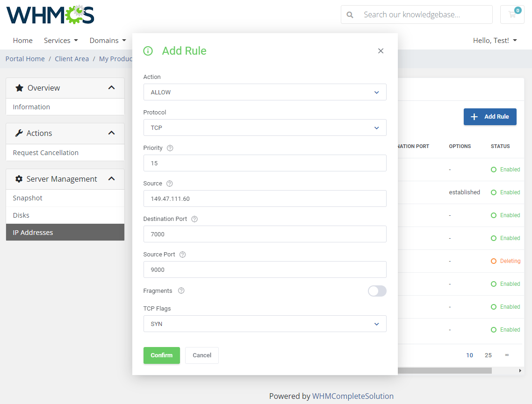Click the help icon next to Source Port

point(182,254)
